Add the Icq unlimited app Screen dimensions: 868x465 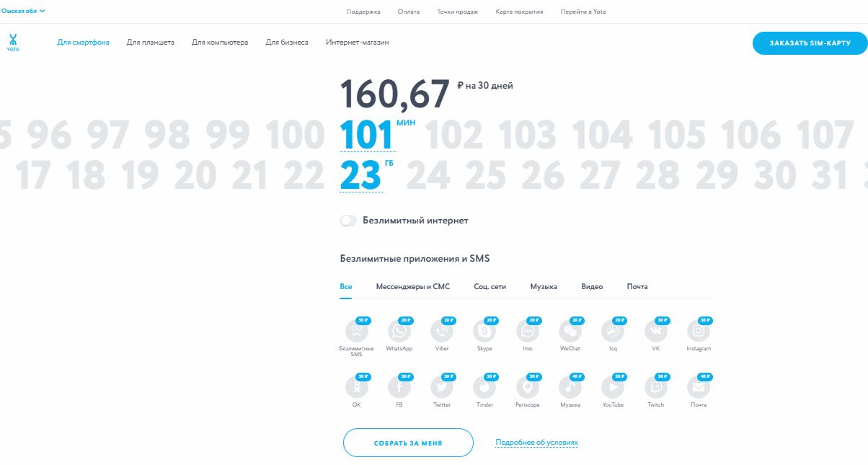613,332
